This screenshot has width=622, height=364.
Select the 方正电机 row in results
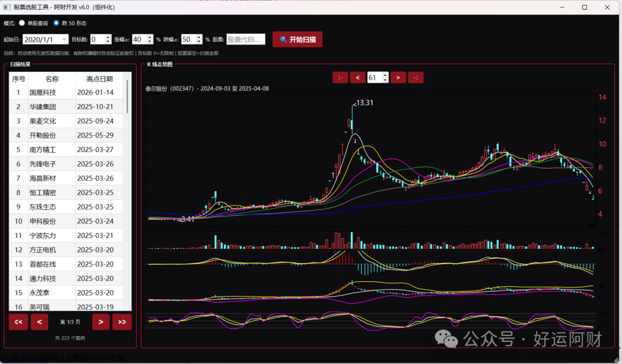point(66,249)
